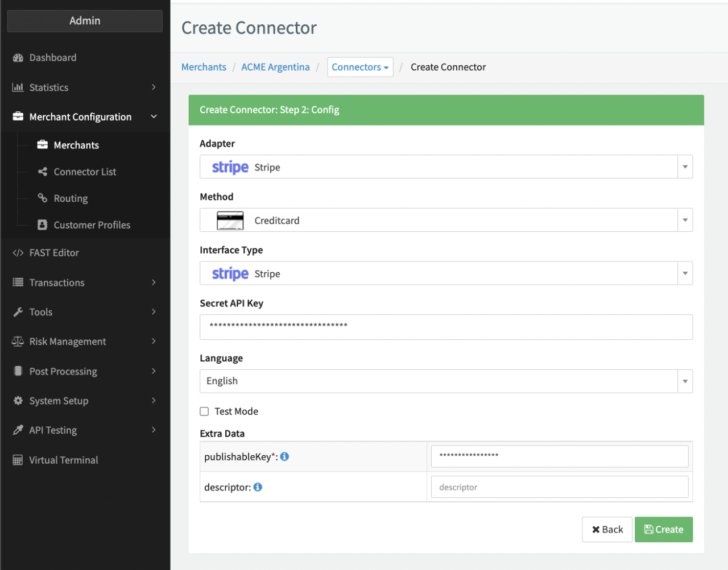Open the Connectors breadcrumb dropdown
Viewport: 728px width, 570px height.
(360, 66)
